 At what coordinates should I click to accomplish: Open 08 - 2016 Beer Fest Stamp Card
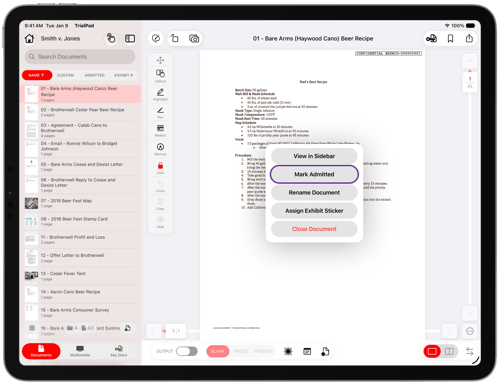pos(80,221)
